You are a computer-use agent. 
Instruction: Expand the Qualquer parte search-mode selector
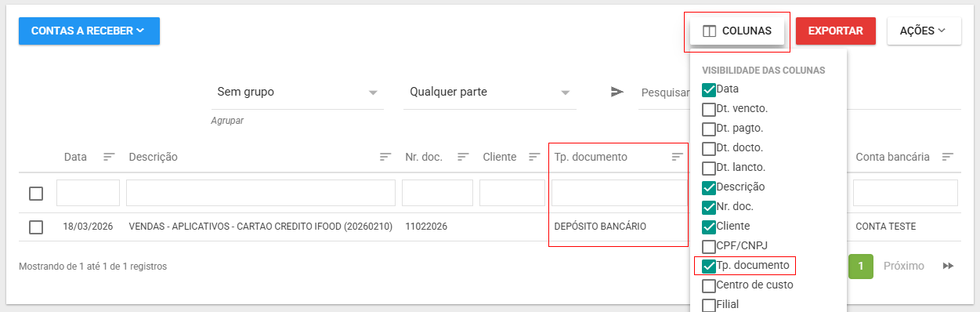click(x=490, y=93)
